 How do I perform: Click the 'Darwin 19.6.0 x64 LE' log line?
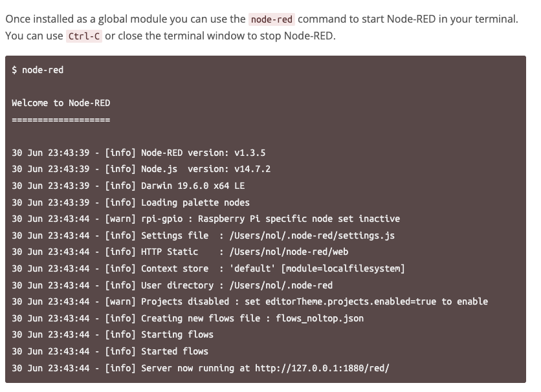[128, 186]
